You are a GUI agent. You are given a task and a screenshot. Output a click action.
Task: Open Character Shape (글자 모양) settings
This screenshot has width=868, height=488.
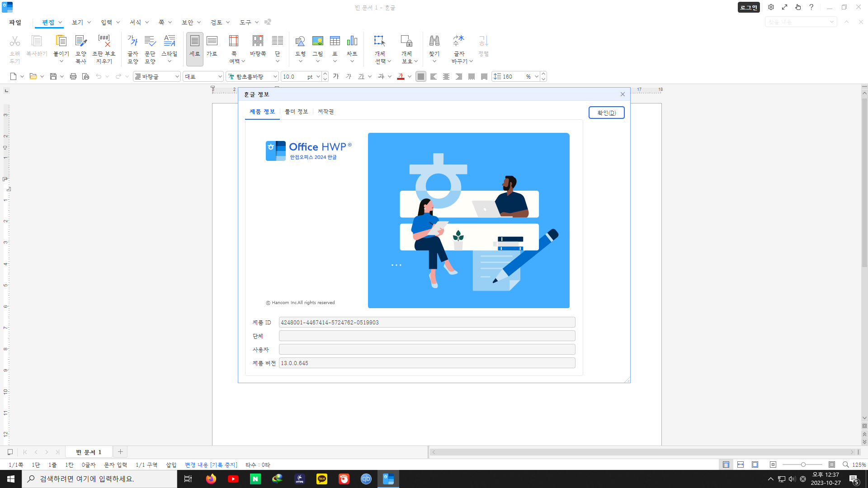pos(133,41)
